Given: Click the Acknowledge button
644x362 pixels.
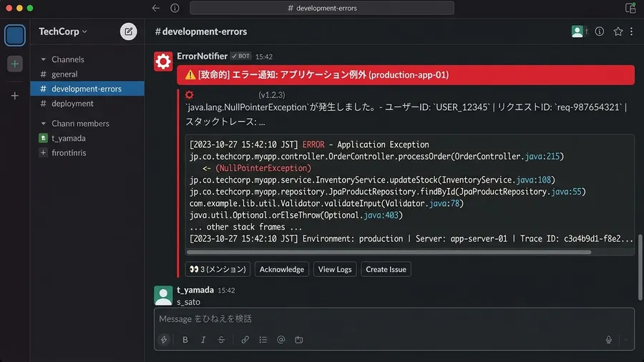Looking at the screenshot, I should point(282,270).
